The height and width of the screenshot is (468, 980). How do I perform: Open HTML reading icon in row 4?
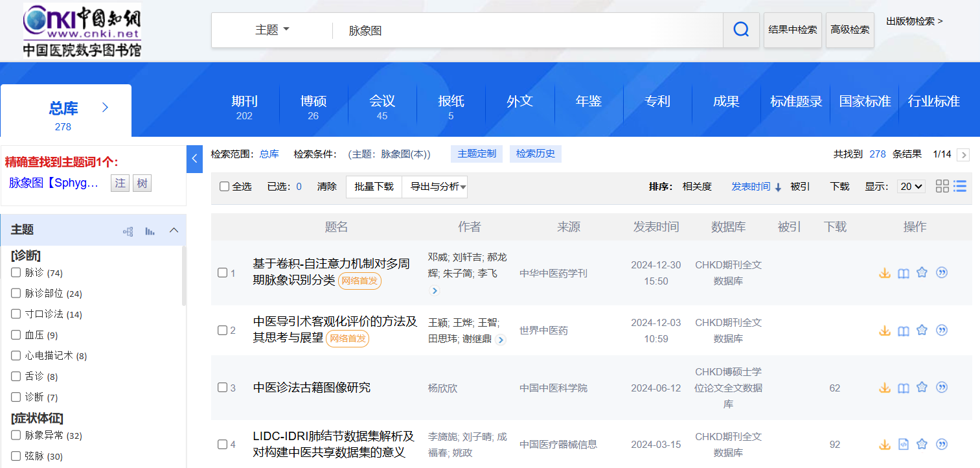pos(904,444)
